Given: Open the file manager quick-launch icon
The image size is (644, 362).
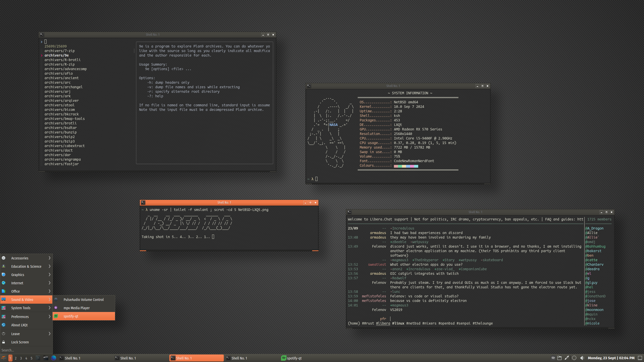Looking at the screenshot, I should (x=46, y=358).
